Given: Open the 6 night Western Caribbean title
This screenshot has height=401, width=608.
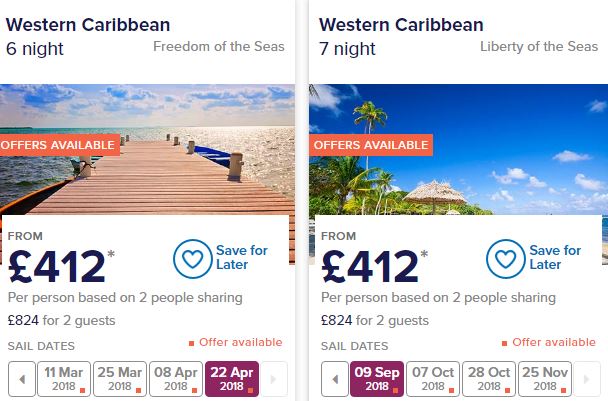Looking at the screenshot, I should (89, 25).
